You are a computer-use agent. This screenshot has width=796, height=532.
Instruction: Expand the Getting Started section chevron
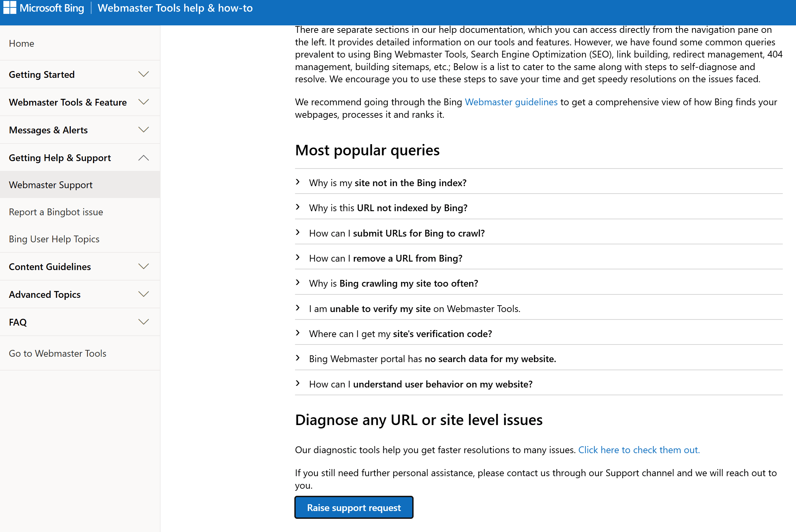tap(144, 74)
